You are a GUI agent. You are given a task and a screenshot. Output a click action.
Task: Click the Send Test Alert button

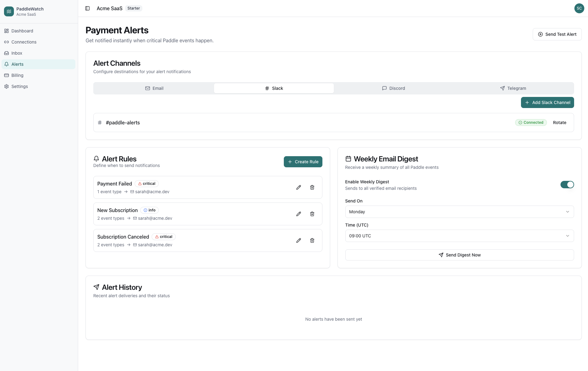click(557, 34)
